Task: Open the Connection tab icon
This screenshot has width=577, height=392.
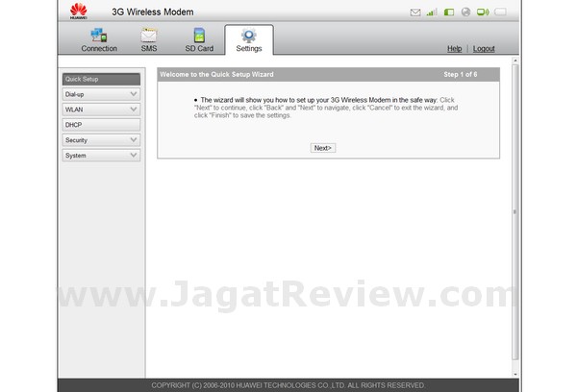Action: (99, 36)
